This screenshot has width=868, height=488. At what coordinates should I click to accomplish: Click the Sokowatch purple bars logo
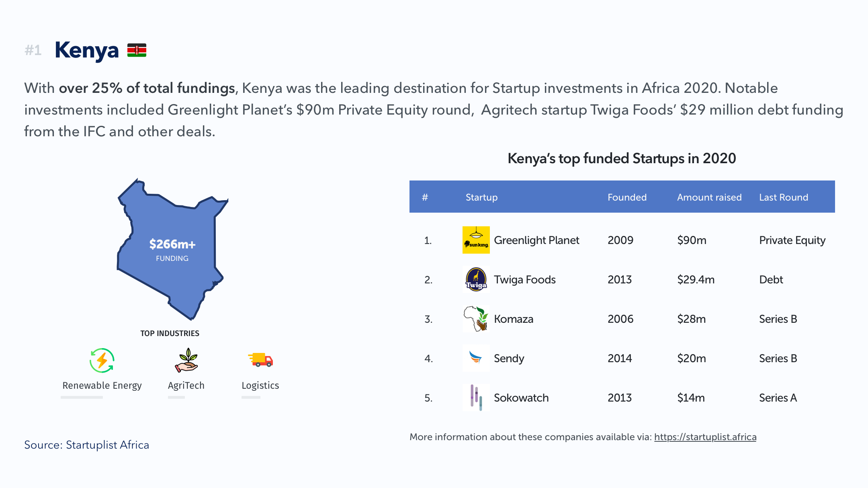tap(476, 397)
